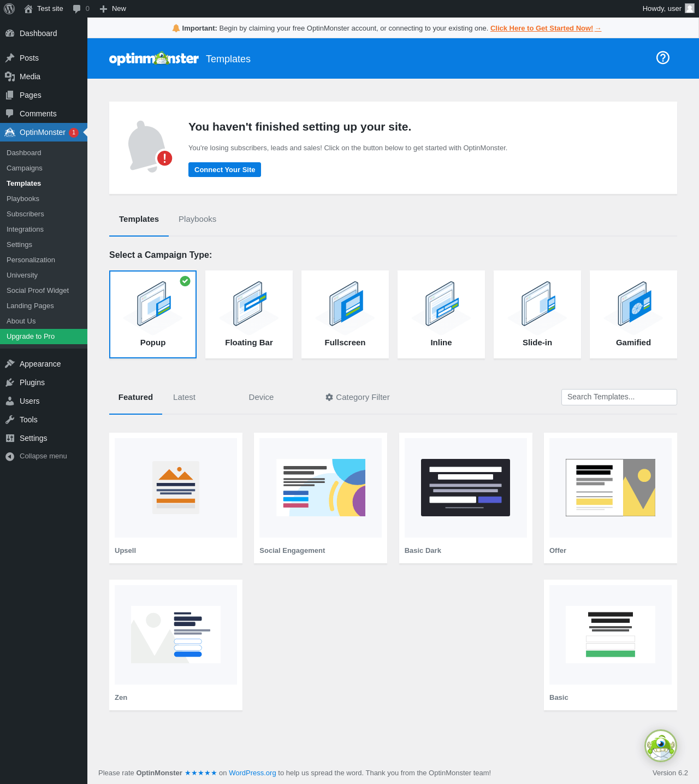Select the Latest filter tab
The height and width of the screenshot is (784, 699).
tap(184, 397)
